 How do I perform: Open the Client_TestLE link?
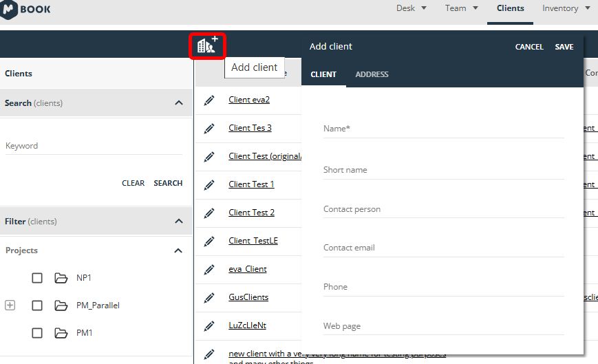[x=253, y=241]
